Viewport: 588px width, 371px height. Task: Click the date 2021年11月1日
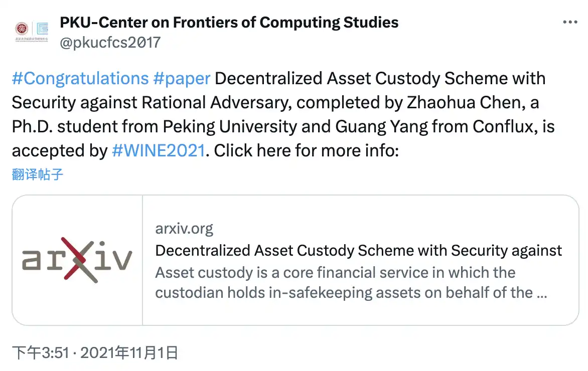tap(129, 352)
